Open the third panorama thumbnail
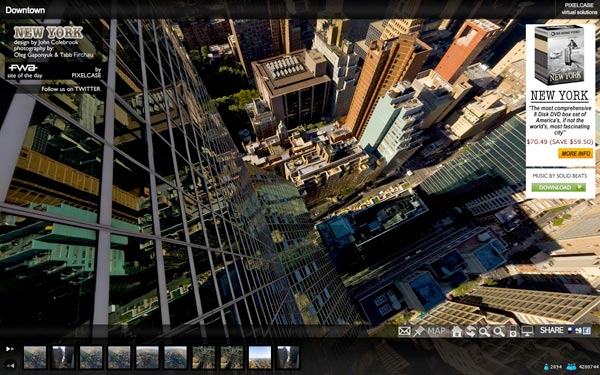Viewport: 600px width, 375px height. (91, 357)
